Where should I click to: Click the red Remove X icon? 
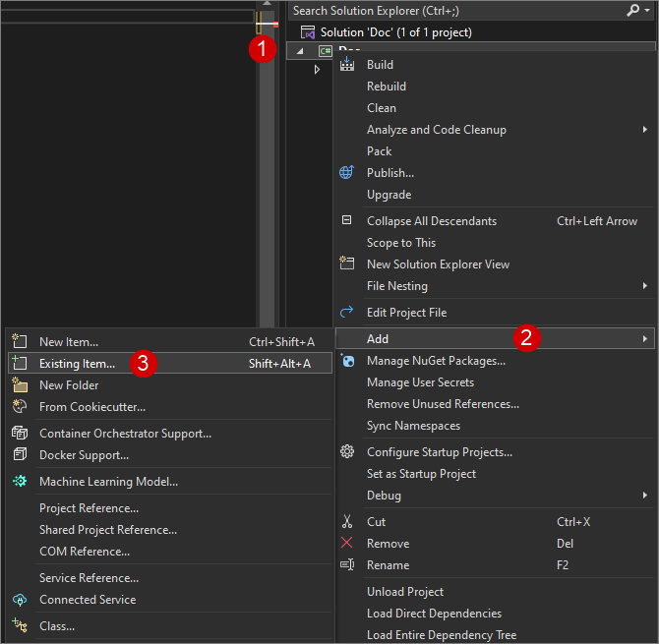click(346, 544)
